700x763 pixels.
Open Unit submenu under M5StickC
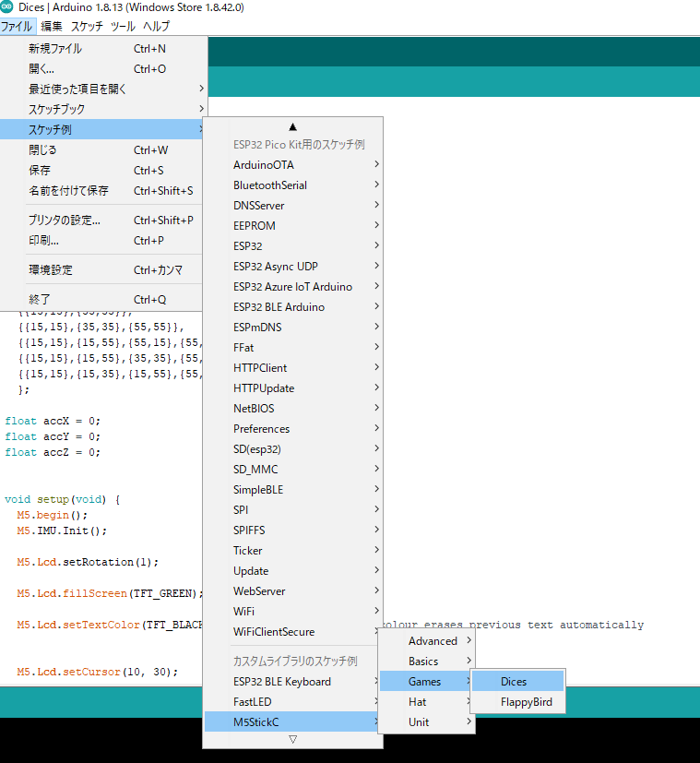point(427,722)
